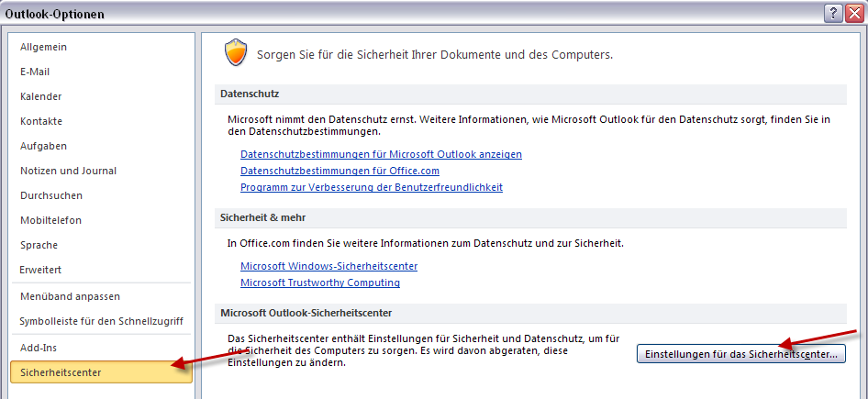
Task: Click the help question mark button
Action: pos(833,13)
